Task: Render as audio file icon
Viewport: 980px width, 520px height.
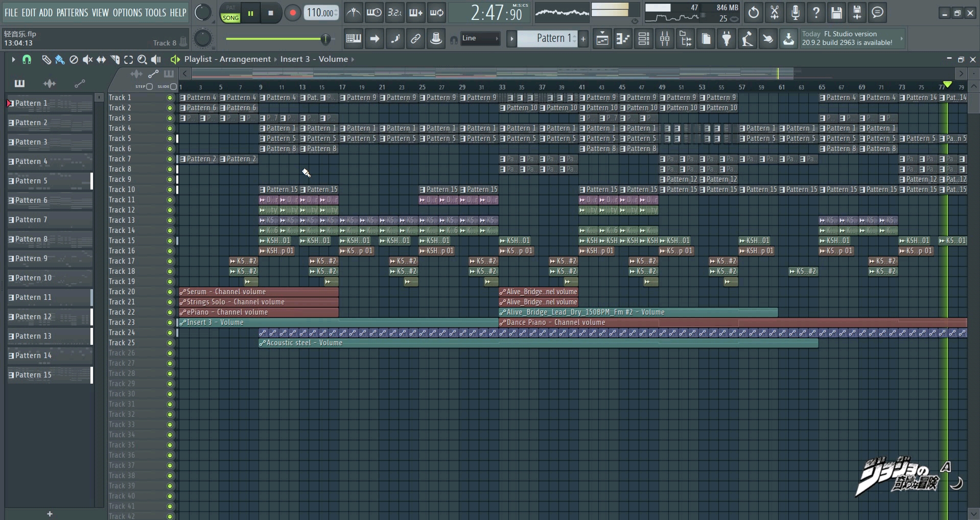Action: point(857,13)
